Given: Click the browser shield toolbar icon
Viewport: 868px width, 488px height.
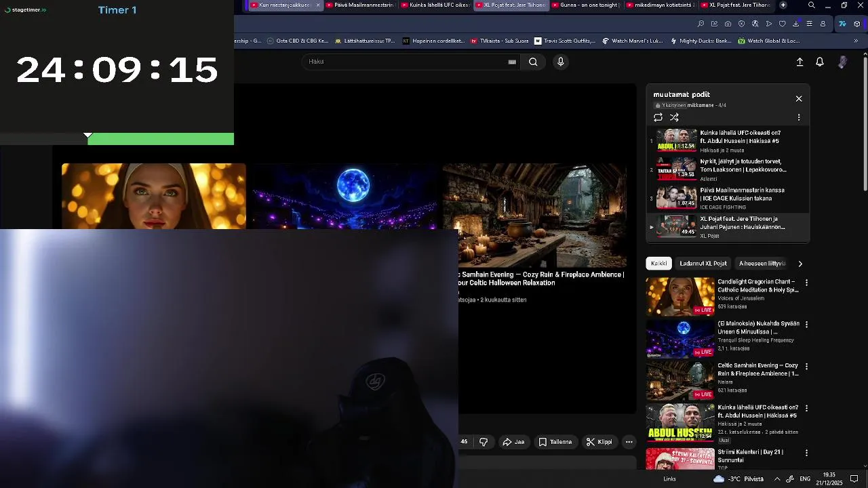Looking at the screenshot, I should pyautogui.click(x=741, y=24).
